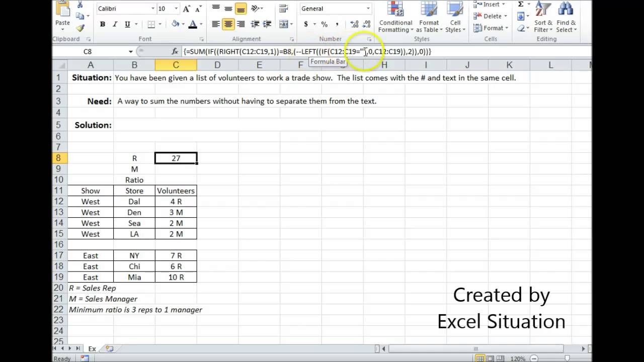Open the Borders dropdown arrow
This screenshot has width=644, height=362.
coord(159,24)
